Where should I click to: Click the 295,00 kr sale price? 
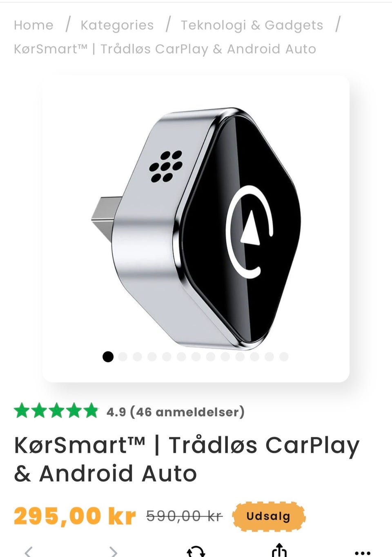pos(75,516)
